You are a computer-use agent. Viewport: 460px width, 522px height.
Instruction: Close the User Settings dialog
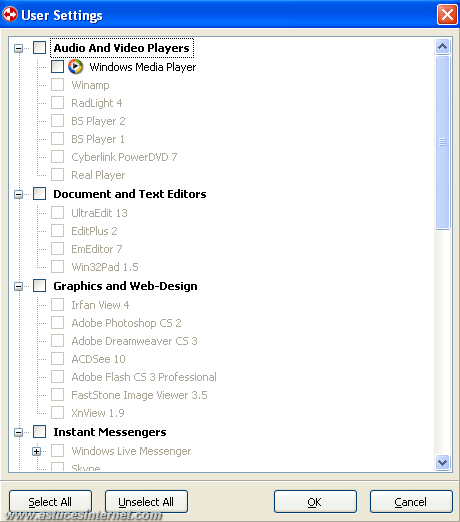(447, 14)
